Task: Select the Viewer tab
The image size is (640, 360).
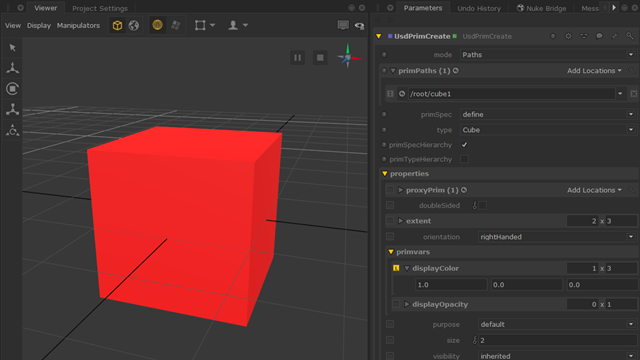Action: (45, 8)
